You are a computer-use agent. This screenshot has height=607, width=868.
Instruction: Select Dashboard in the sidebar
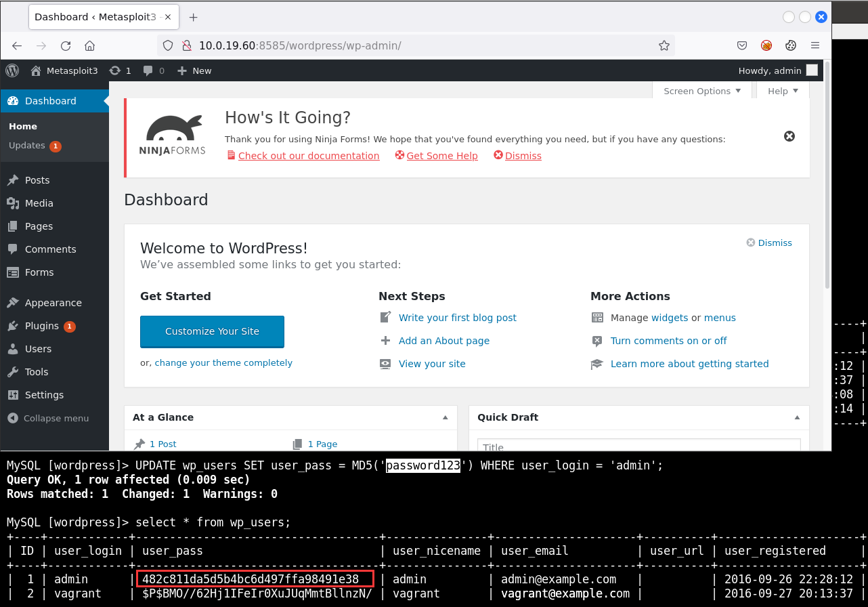[50, 101]
